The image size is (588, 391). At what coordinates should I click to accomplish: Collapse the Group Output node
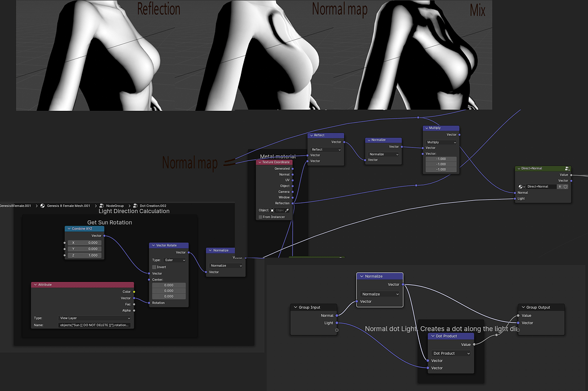tap(523, 307)
